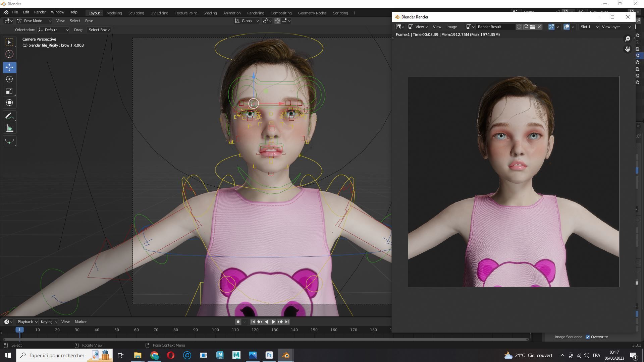Toggle gizmo display in render window header
The height and width of the screenshot is (362, 644).
pos(551,27)
